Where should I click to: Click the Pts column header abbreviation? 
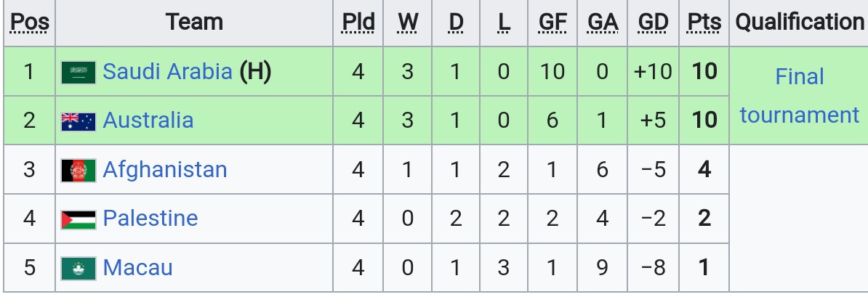click(x=704, y=23)
